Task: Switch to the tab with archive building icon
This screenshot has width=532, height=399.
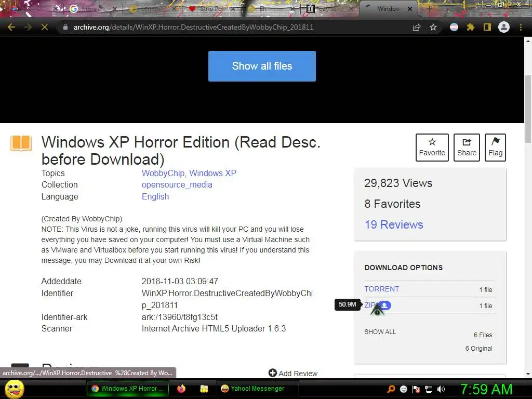Action: coord(331,9)
